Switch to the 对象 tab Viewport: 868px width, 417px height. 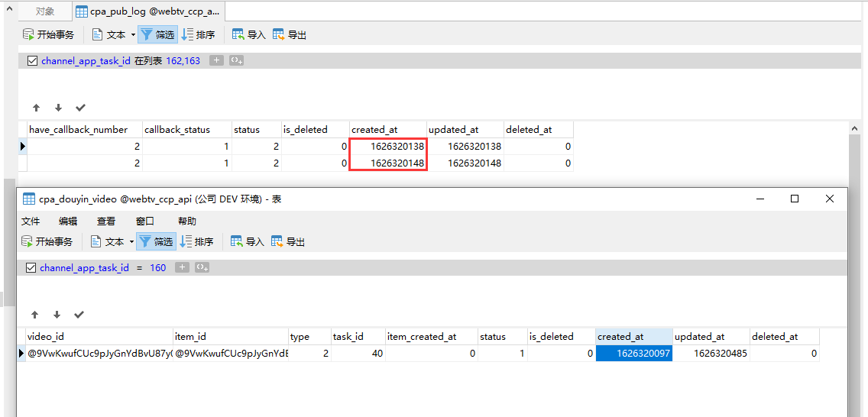(45, 11)
